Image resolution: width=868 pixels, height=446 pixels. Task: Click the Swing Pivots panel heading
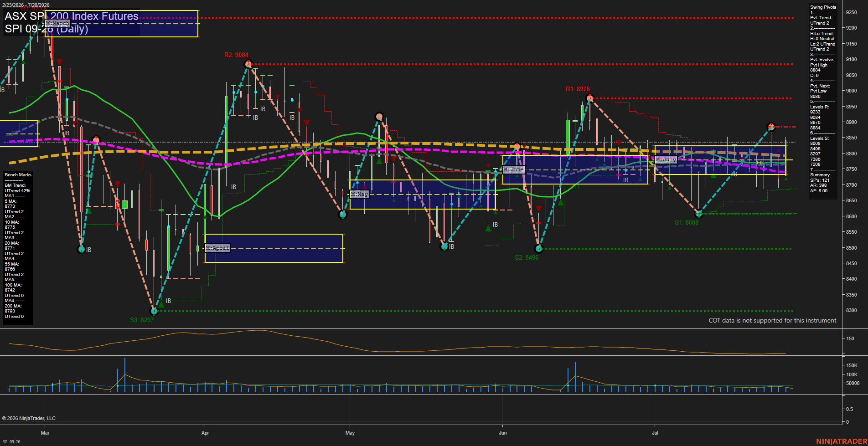(x=823, y=7)
